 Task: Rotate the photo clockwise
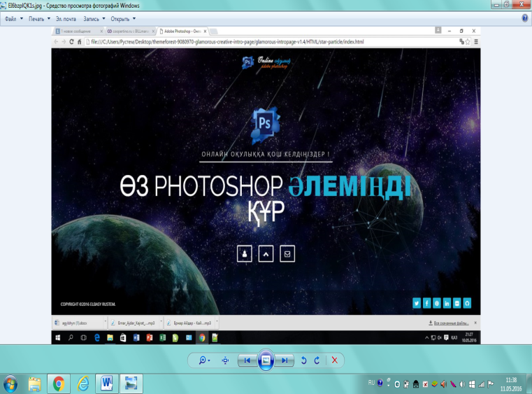(x=317, y=360)
